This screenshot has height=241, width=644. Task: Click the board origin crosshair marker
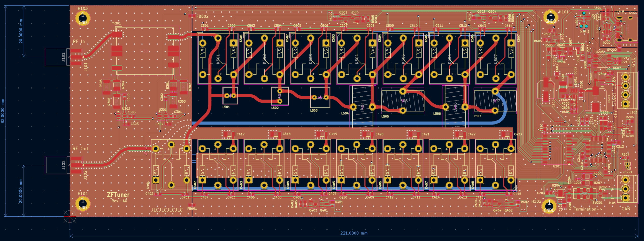coord(70,216)
